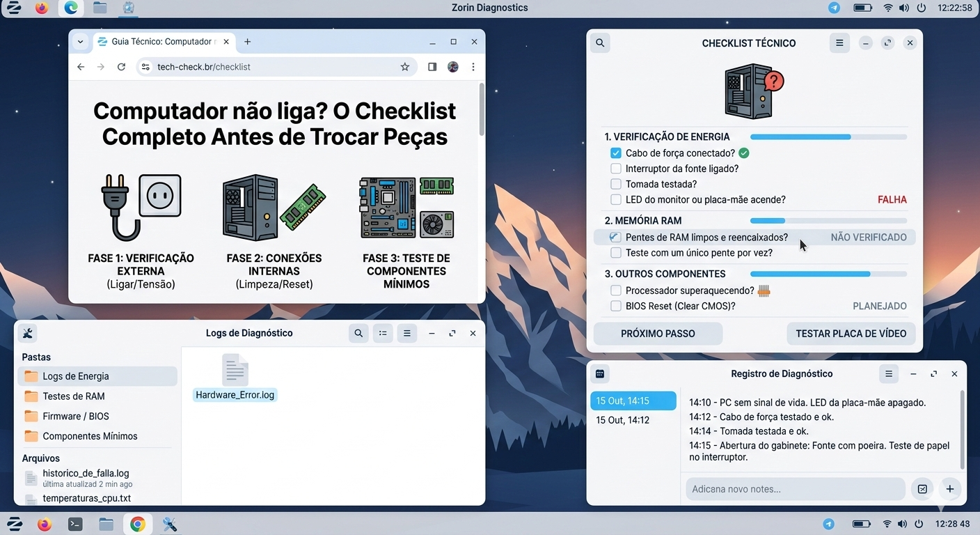This screenshot has width=980, height=535.
Task: Click the 'Adicana novo notes' input field
Action: pos(793,488)
